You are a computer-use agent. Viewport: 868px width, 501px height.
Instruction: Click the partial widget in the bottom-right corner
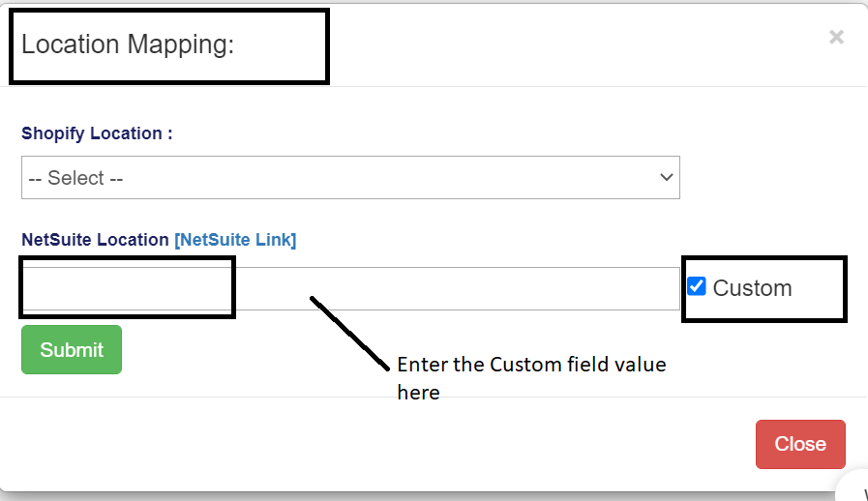[x=853, y=488]
